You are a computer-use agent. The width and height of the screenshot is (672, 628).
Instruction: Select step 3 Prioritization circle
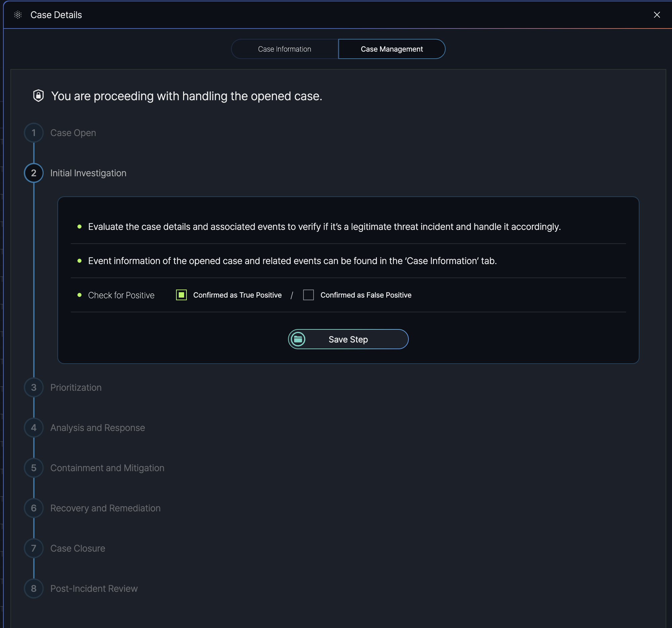pyautogui.click(x=34, y=387)
